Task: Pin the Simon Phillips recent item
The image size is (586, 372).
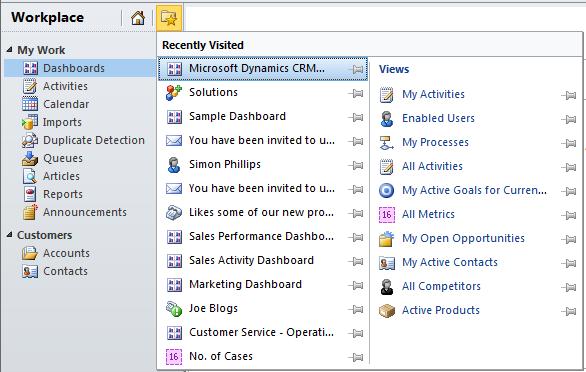Action: [356, 165]
